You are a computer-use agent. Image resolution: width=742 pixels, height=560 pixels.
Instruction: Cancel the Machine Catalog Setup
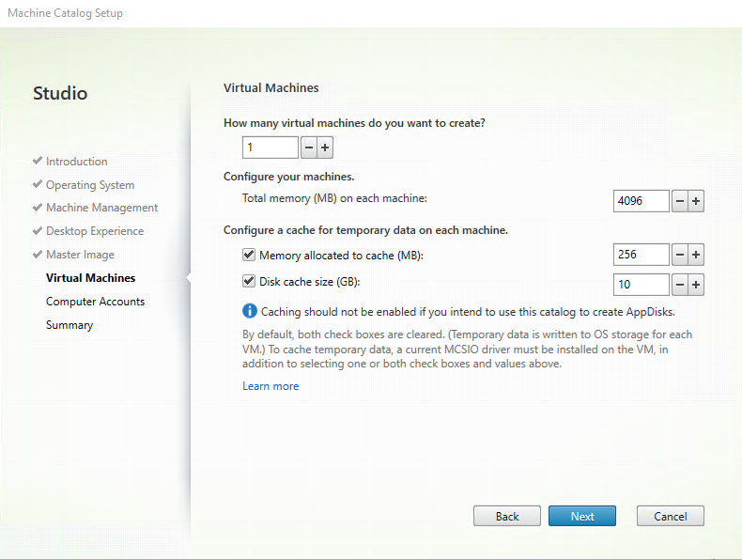tap(670, 516)
